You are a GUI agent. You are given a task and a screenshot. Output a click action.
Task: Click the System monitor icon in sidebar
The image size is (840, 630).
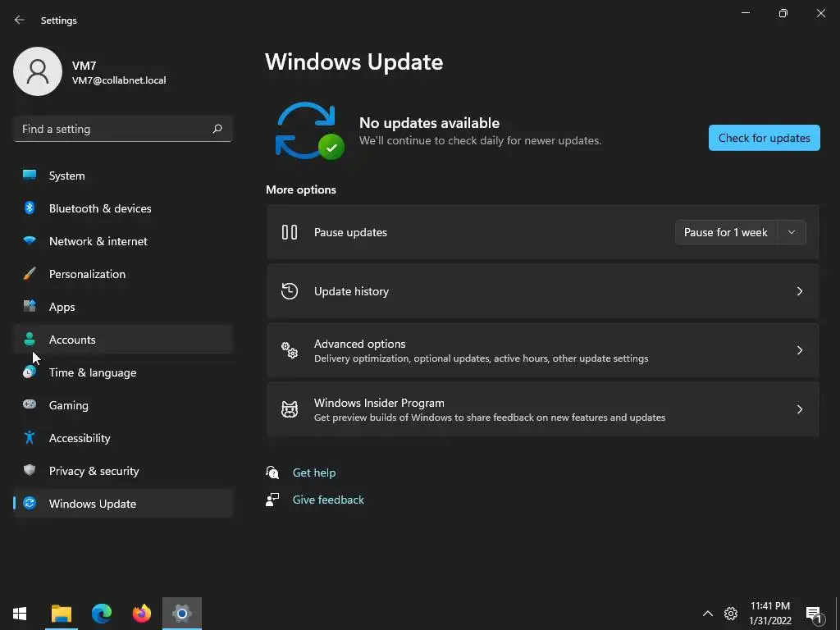click(30, 176)
